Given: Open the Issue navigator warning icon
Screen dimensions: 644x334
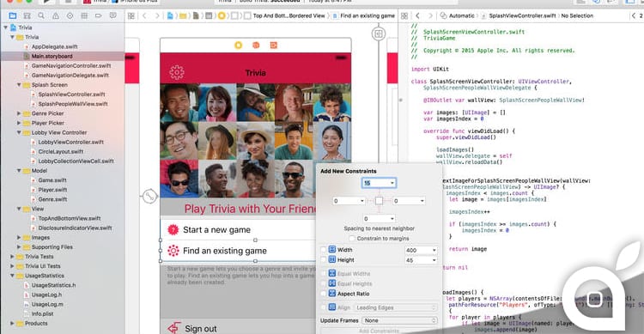Looking at the screenshot, I should 56,15.
